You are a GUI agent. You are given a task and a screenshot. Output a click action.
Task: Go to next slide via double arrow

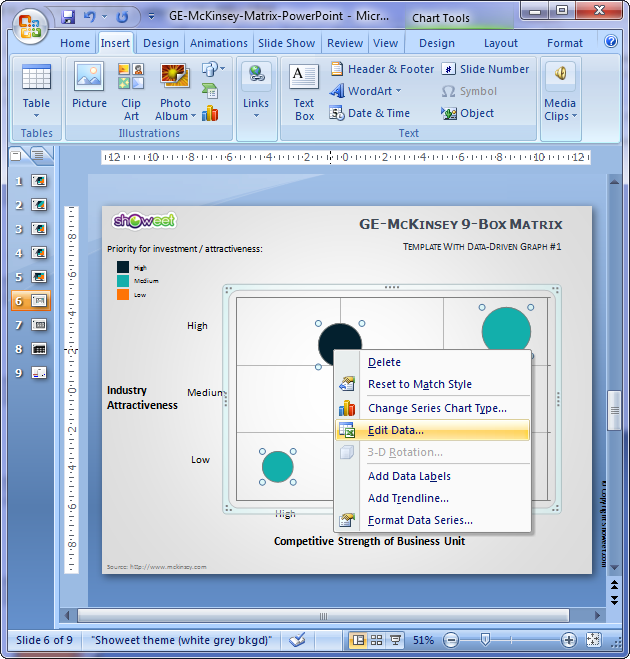tap(614, 600)
